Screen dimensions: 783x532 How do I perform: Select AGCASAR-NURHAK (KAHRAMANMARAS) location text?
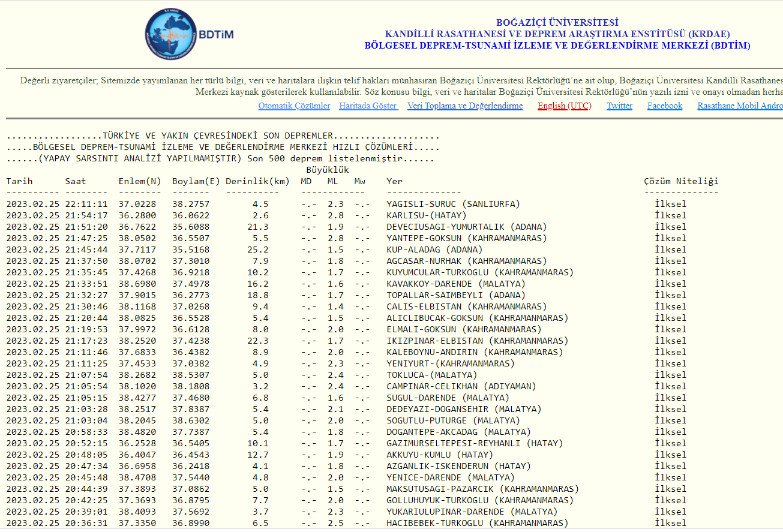pyautogui.click(x=466, y=261)
